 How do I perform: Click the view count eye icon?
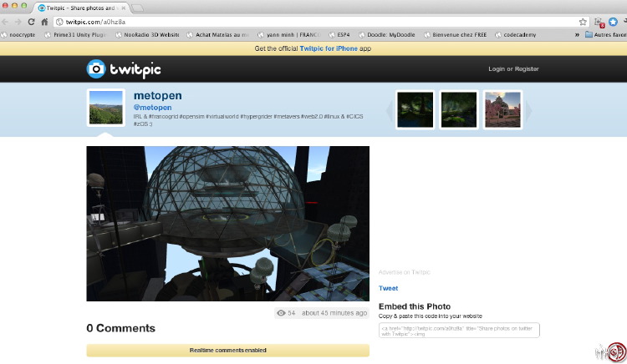pyautogui.click(x=281, y=313)
